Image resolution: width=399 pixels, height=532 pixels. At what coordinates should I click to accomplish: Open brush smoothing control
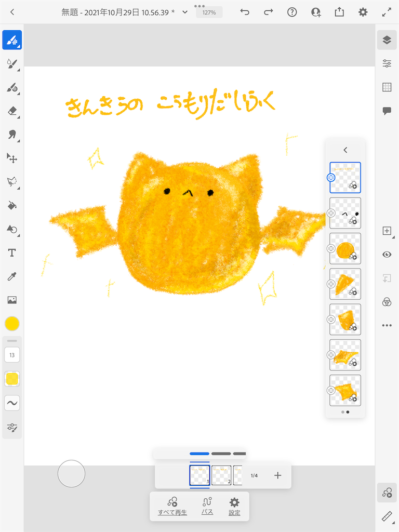pos(12,403)
